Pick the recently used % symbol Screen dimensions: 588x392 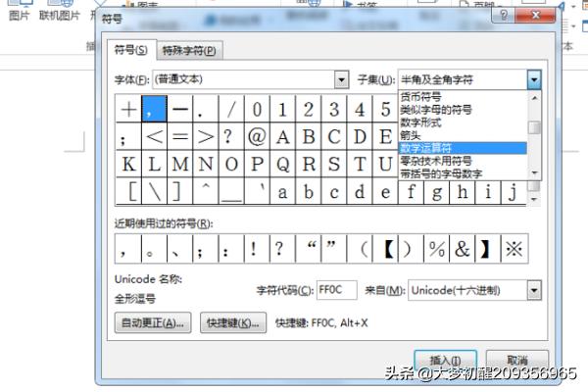[437, 249]
